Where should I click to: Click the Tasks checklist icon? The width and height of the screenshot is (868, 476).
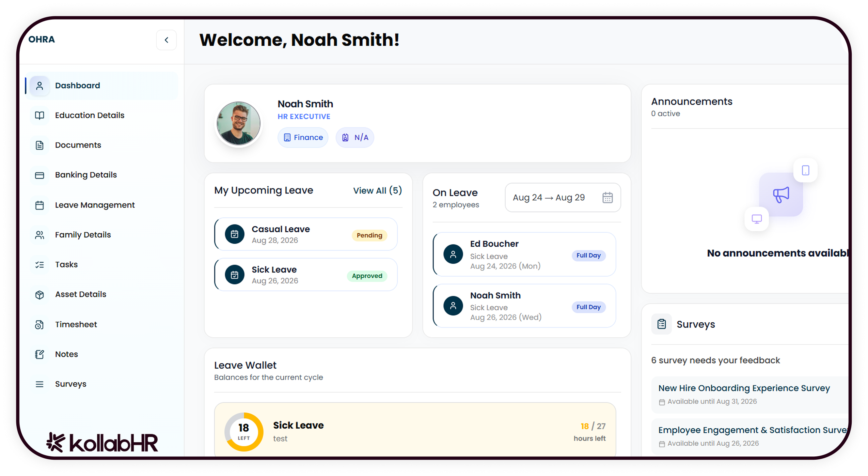tap(39, 265)
